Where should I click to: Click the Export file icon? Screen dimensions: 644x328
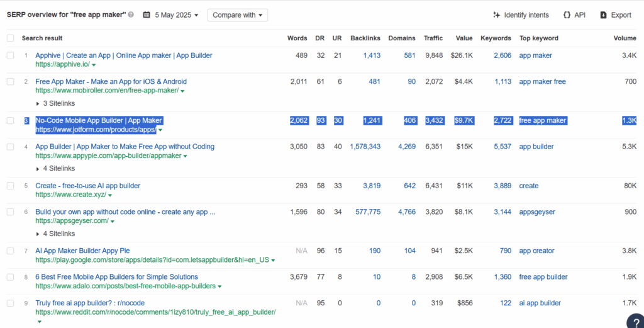pyautogui.click(x=603, y=15)
